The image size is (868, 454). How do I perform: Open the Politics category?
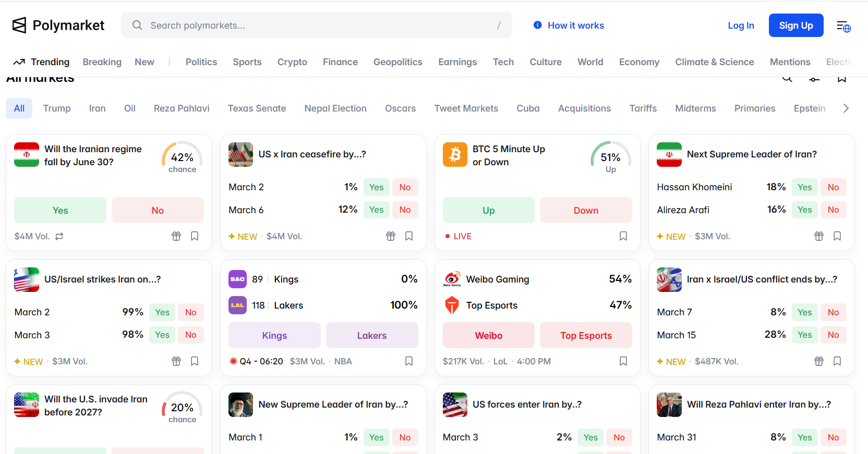tap(201, 62)
